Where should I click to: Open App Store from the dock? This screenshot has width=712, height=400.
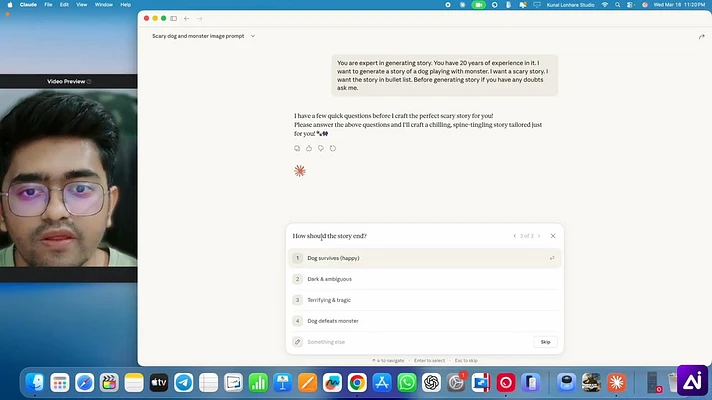pyautogui.click(x=382, y=383)
